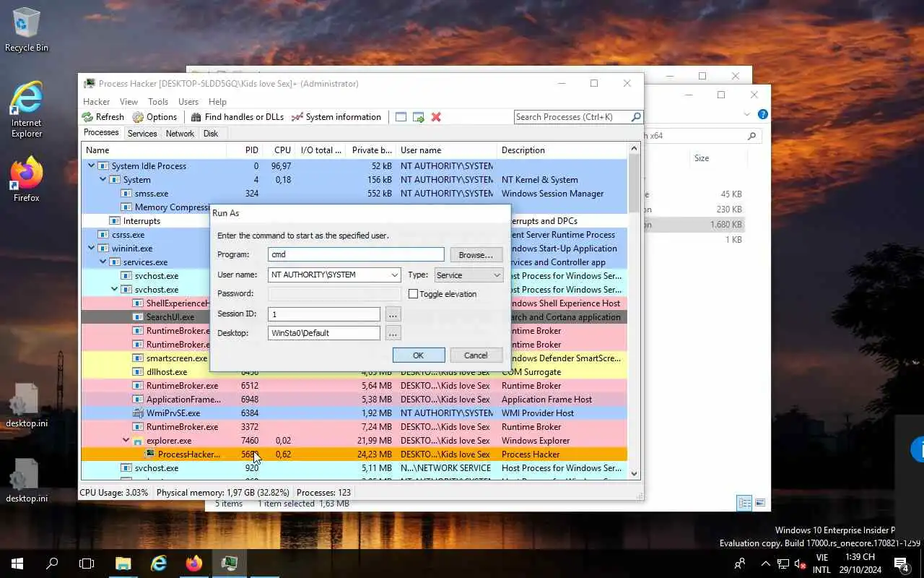Image resolution: width=924 pixels, height=578 pixels.
Task: Switch to the Network tab
Action: [180, 133]
